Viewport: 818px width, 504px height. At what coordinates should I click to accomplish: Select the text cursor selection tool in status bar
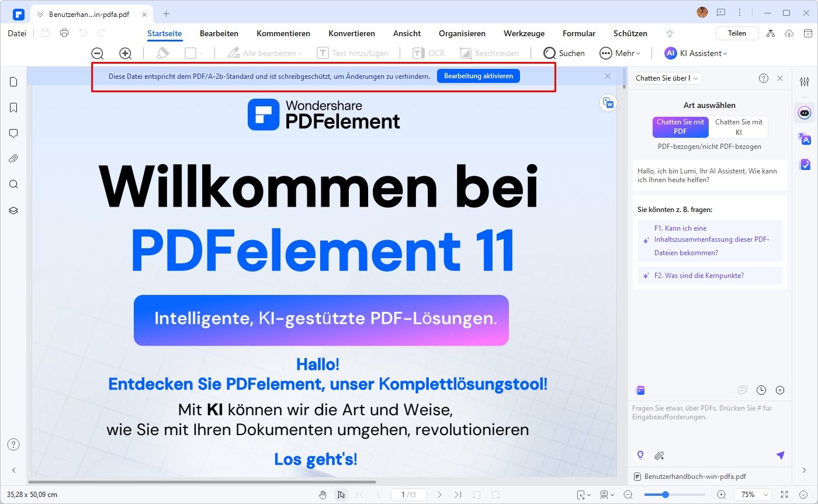click(341, 495)
